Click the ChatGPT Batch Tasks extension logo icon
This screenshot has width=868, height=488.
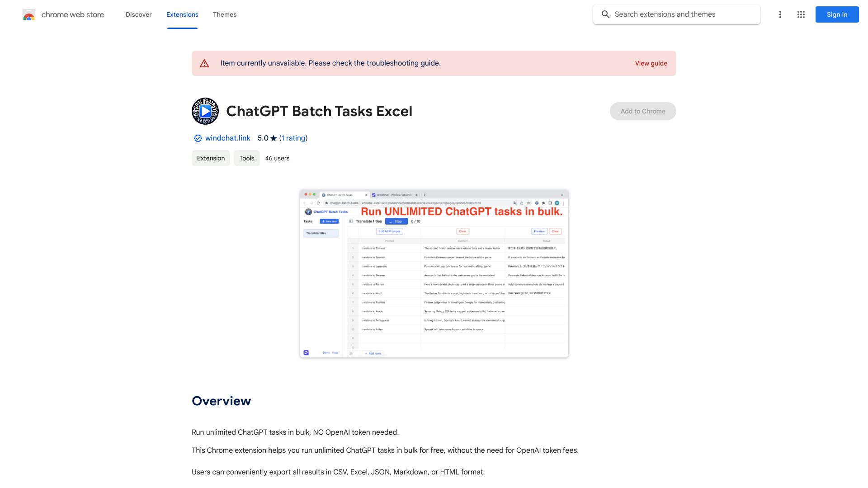(x=204, y=111)
